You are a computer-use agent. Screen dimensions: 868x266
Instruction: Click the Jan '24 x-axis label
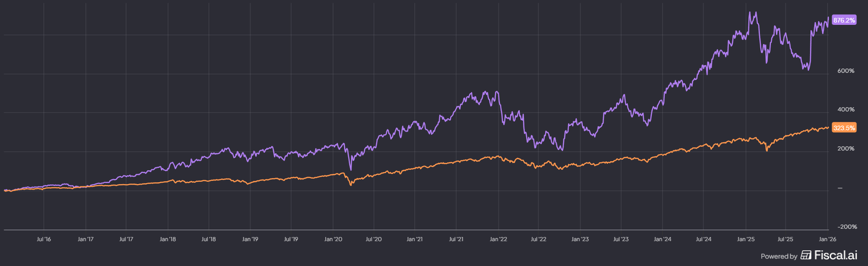(662, 239)
